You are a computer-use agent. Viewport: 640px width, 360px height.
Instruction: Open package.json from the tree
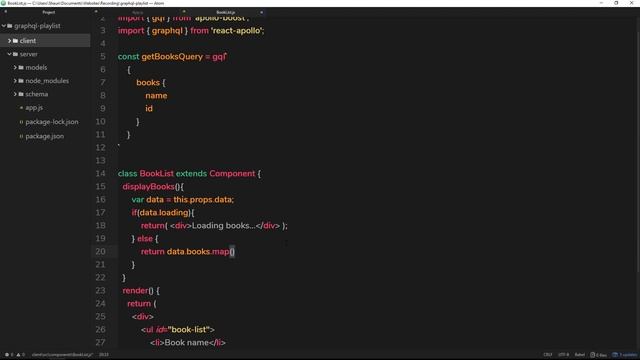point(44,136)
